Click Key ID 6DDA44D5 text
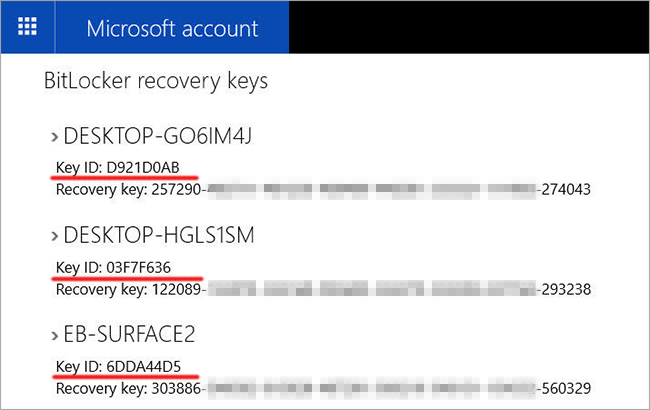The image size is (650, 410). click(x=119, y=366)
